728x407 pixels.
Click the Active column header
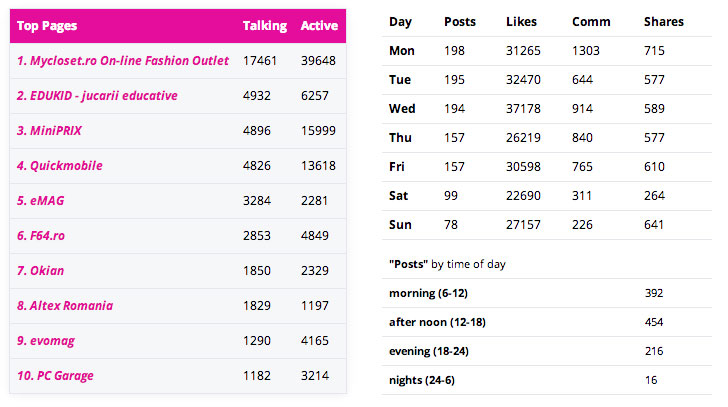[319, 26]
